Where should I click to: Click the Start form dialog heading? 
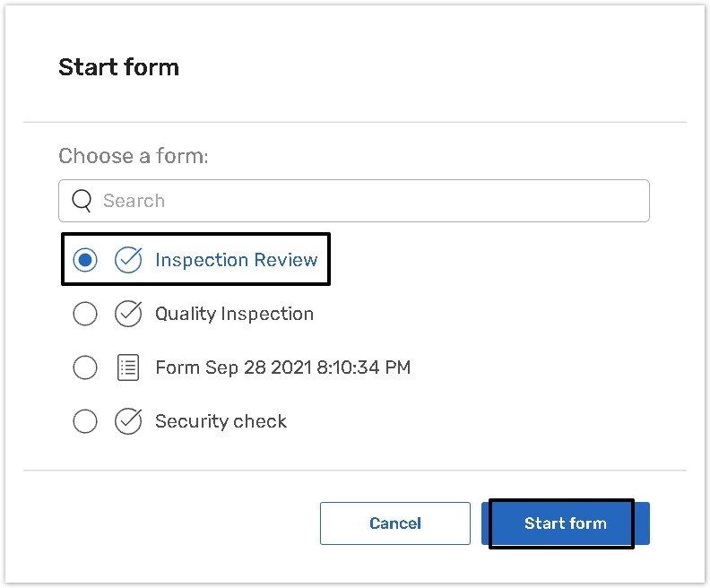click(118, 67)
